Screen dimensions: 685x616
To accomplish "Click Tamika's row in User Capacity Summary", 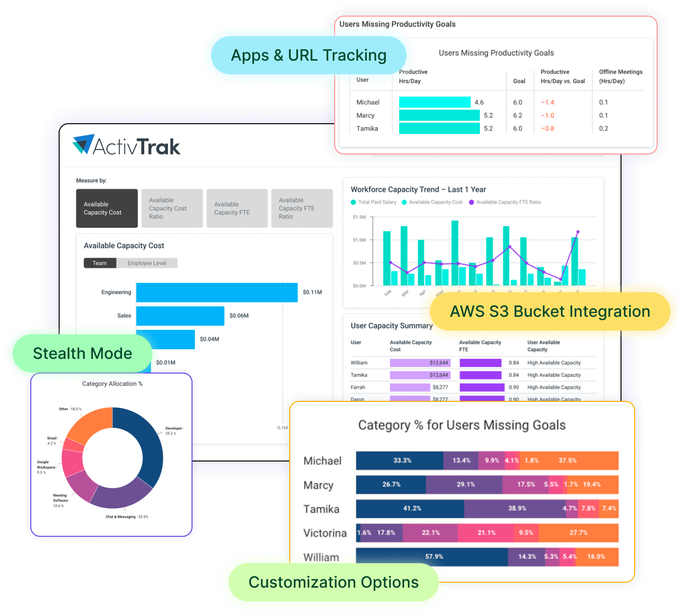I will 473,375.
